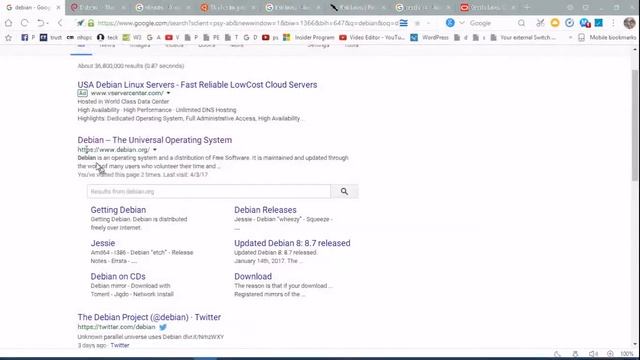The height and width of the screenshot is (360, 640).
Task: Open the search engine chooser dropdown arrow
Action: [462, 23]
